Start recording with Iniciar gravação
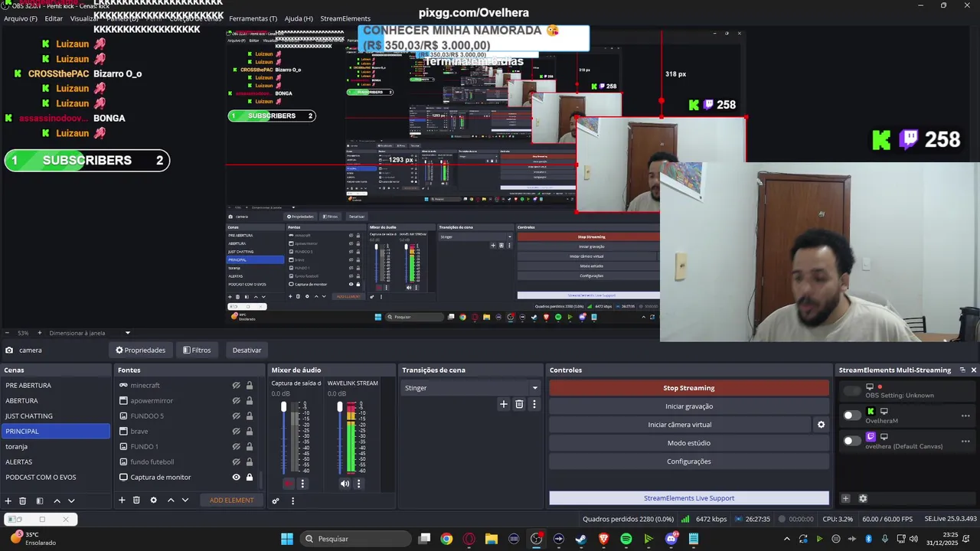980x551 pixels. [689, 406]
